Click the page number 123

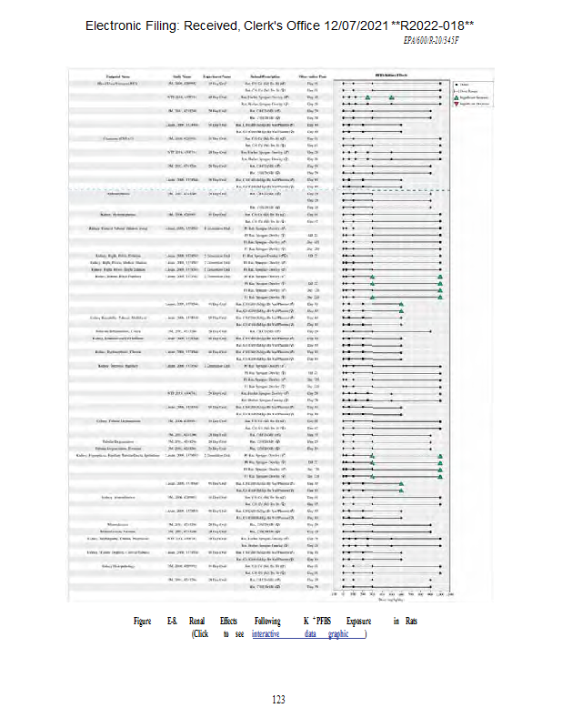pyautogui.click(x=280, y=699)
